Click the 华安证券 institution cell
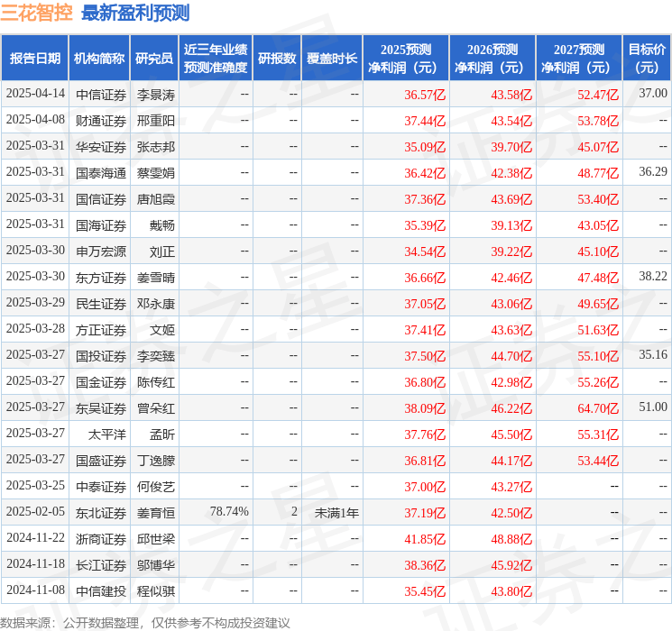This screenshot has height=631, width=672. click(x=101, y=147)
